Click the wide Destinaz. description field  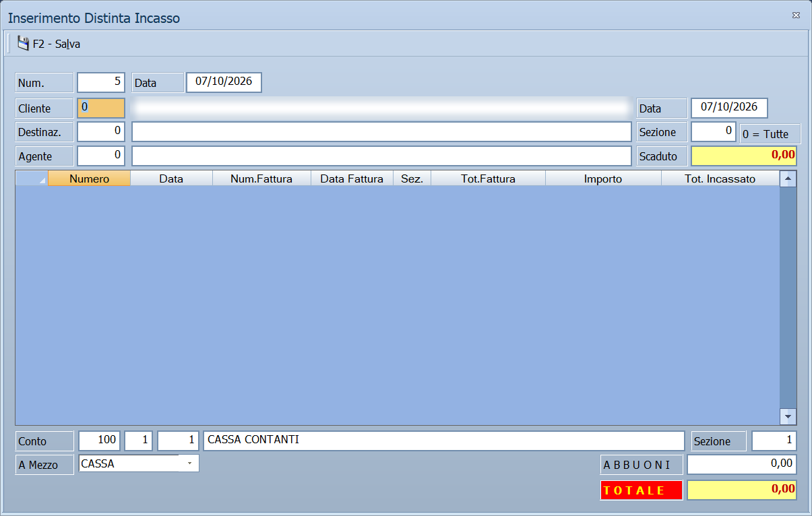[x=381, y=131]
